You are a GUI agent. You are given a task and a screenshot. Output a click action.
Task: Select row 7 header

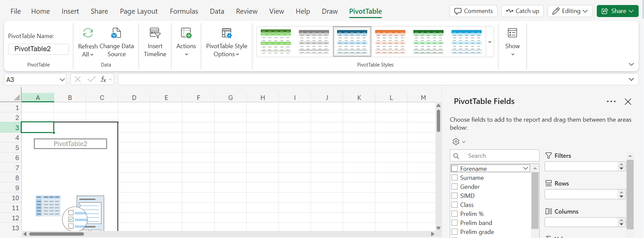[11, 168]
